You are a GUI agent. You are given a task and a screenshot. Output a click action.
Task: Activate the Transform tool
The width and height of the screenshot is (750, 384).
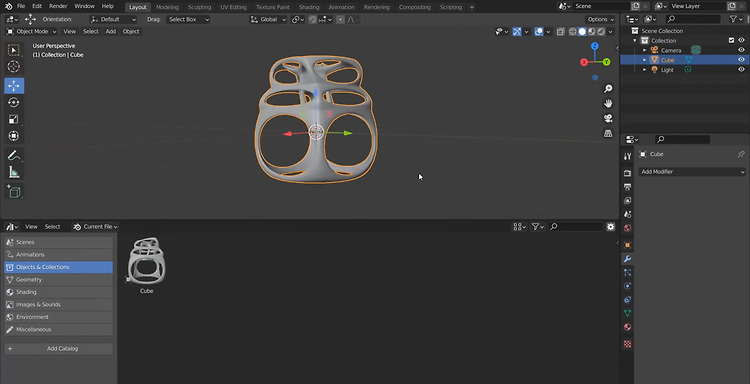[14, 136]
